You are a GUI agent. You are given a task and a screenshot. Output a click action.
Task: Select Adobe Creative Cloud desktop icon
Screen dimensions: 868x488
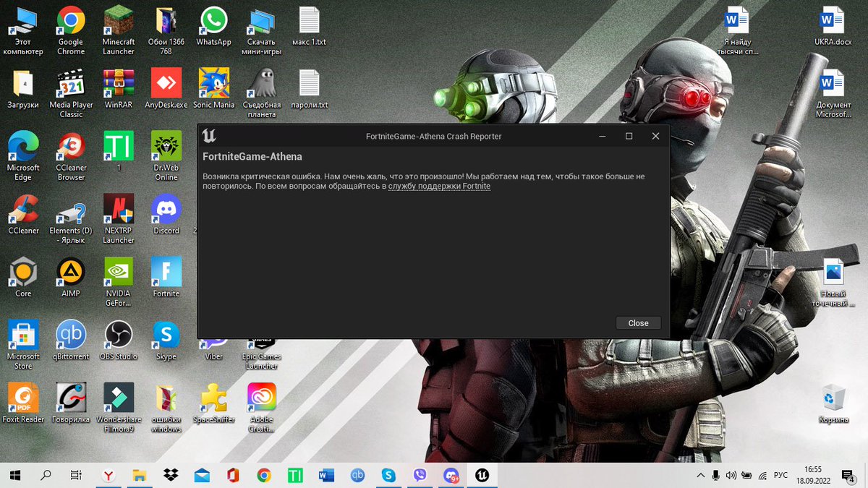pos(261,408)
